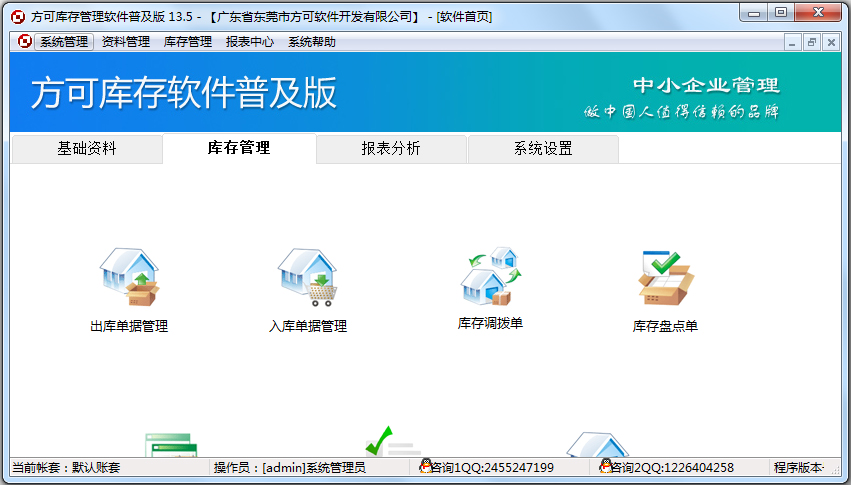Open the 资料管理 menu
This screenshot has width=851, height=485.
click(126, 42)
